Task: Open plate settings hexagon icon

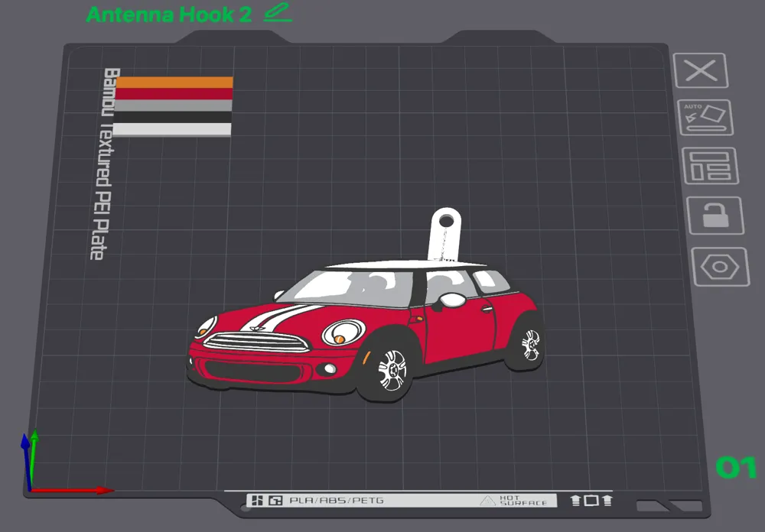Action: 720,267
